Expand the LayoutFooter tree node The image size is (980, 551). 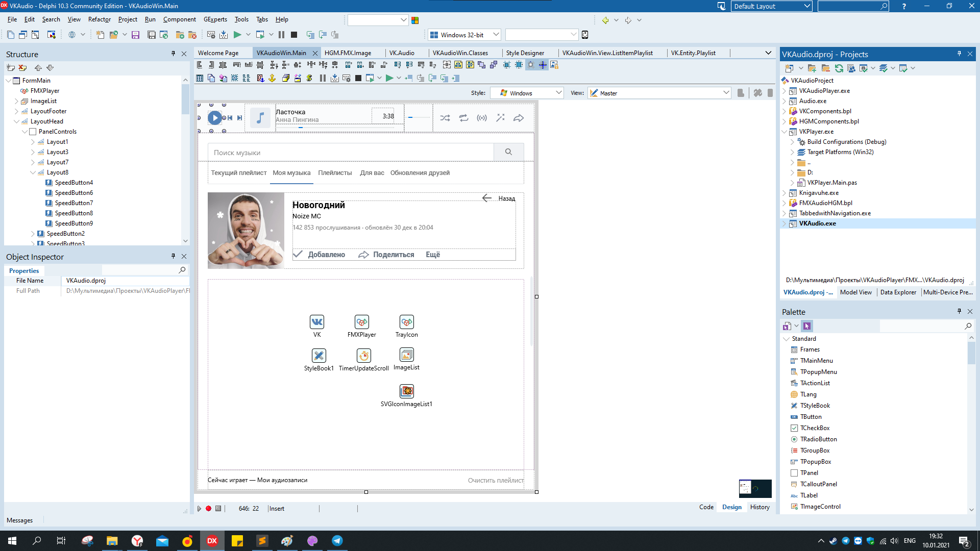tap(16, 111)
